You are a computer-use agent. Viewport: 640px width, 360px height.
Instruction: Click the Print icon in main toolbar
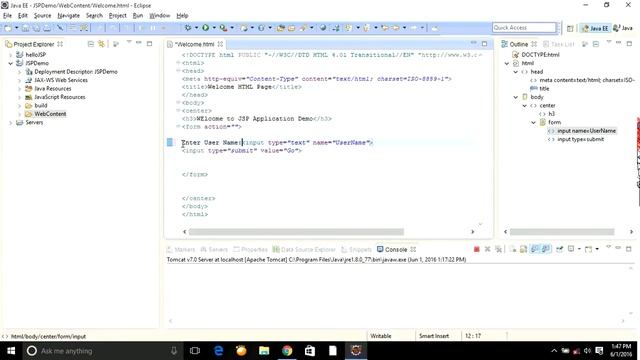click(47, 28)
